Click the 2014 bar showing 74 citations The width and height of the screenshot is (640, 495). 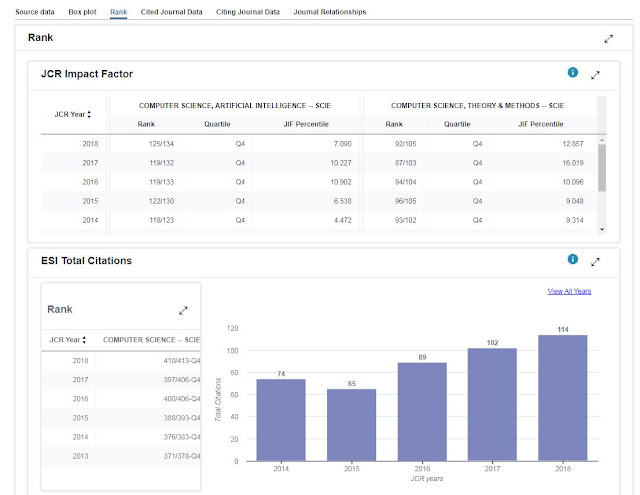(281, 420)
